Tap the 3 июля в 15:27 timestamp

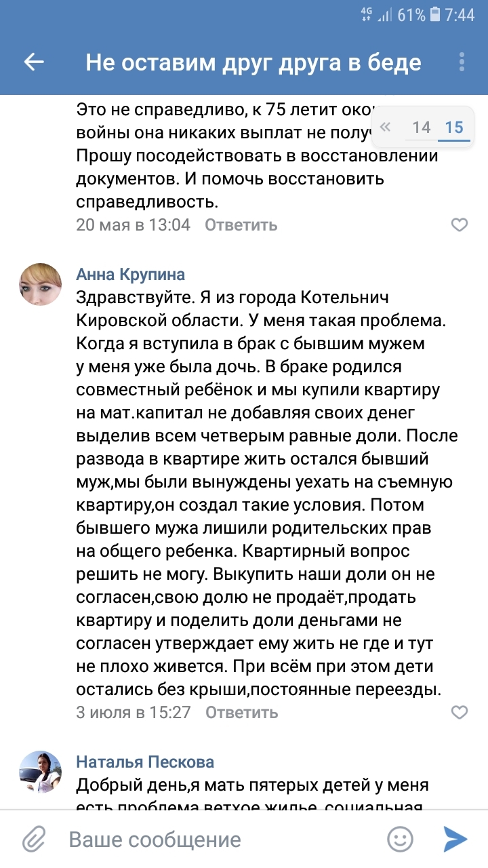click(134, 712)
